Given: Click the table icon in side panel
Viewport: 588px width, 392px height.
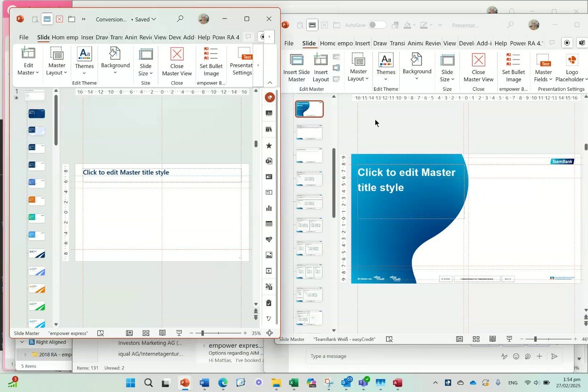Looking at the screenshot, I should [x=269, y=224].
